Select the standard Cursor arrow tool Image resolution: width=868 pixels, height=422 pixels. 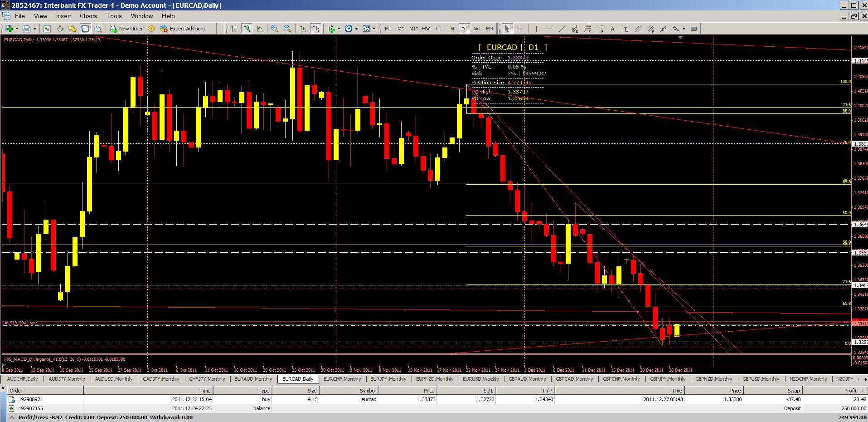click(507, 29)
